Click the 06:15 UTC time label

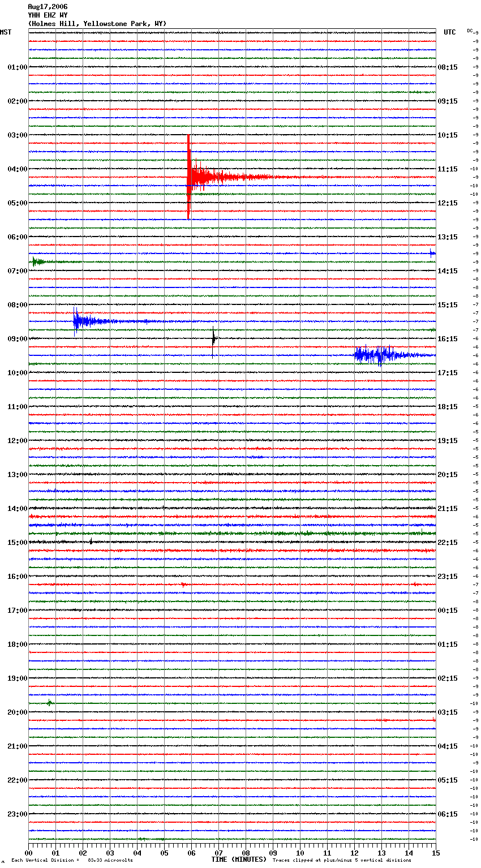(x=448, y=814)
